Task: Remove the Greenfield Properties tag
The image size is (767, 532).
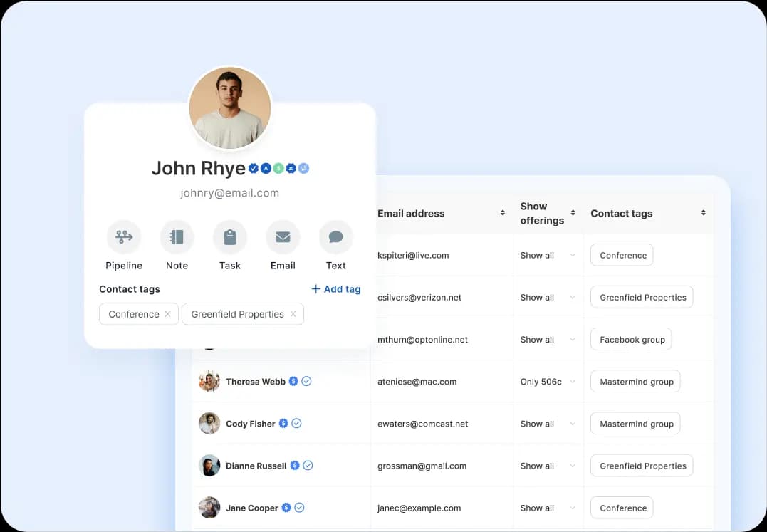Action: (x=293, y=314)
